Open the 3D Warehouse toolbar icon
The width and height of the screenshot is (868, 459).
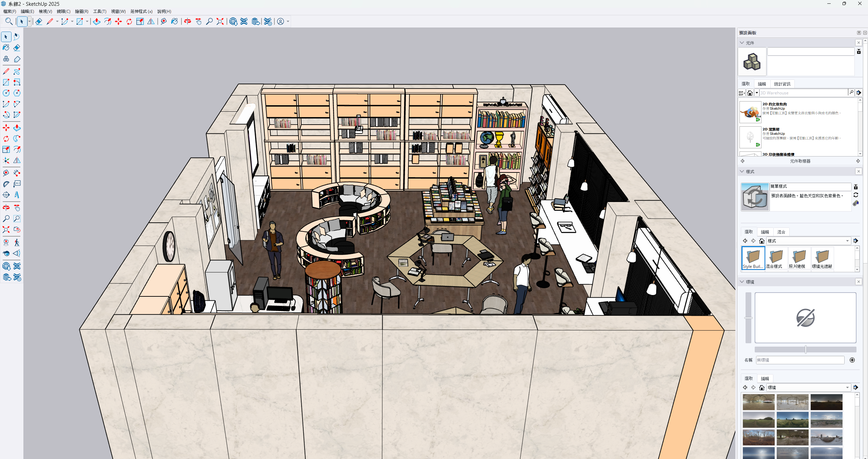233,22
